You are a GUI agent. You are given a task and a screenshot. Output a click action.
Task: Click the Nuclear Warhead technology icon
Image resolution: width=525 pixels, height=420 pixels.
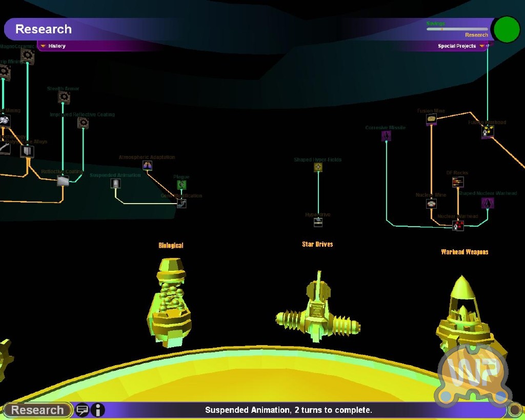[x=458, y=225]
